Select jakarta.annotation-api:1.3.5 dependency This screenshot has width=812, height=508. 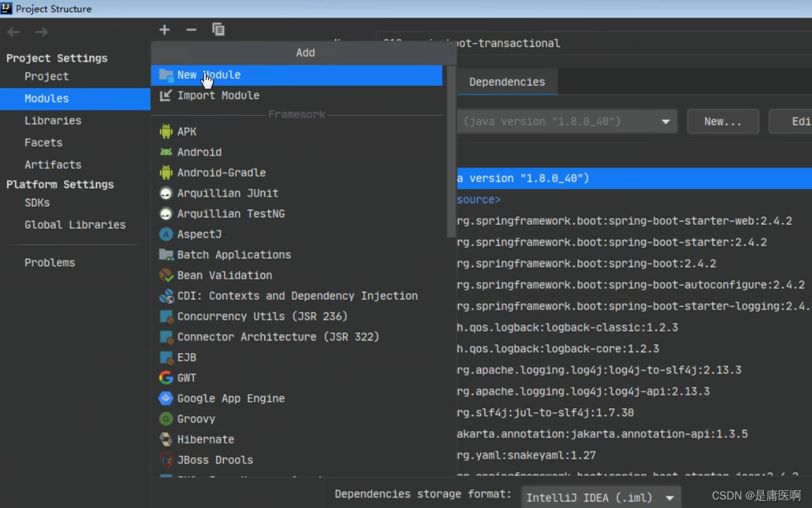click(x=634, y=434)
